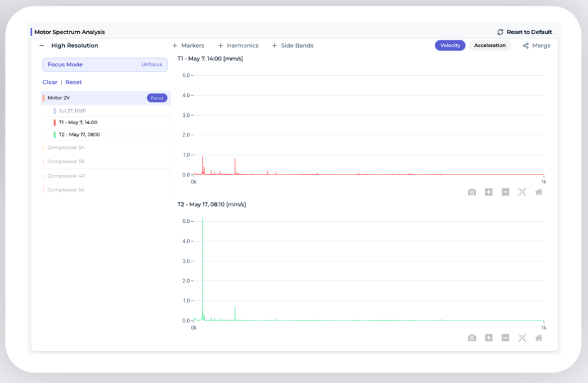
Task: Click Unfocus in Focus Mode box
Action: tap(151, 64)
